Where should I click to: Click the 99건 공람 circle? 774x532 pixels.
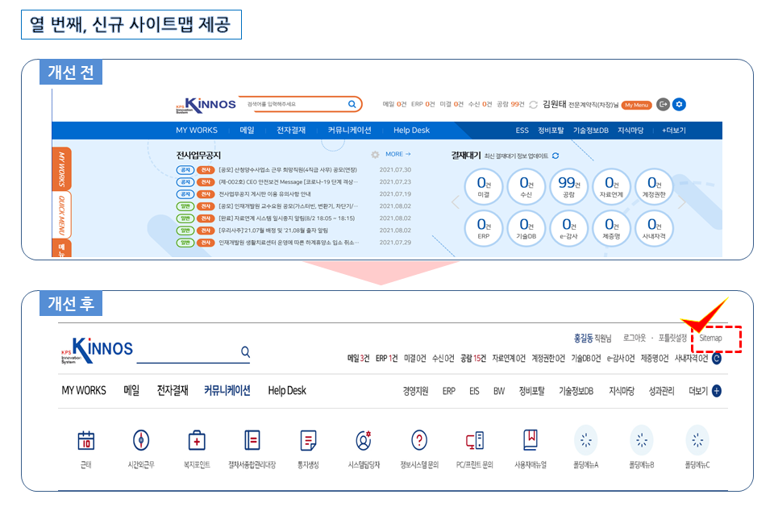[x=568, y=186]
